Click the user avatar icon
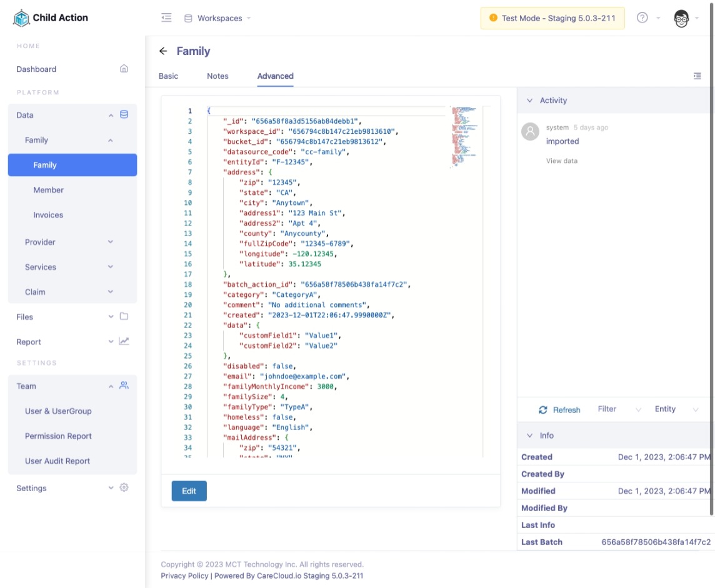This screenshot has height=588, width=715. pyautogui.click(x=681, y=18)
